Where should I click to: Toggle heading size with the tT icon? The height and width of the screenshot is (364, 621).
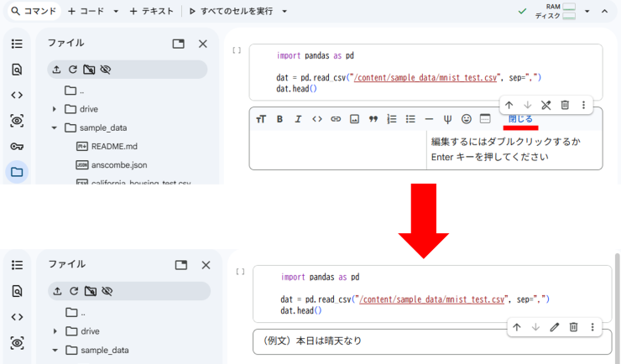click(x=260, y=119)
